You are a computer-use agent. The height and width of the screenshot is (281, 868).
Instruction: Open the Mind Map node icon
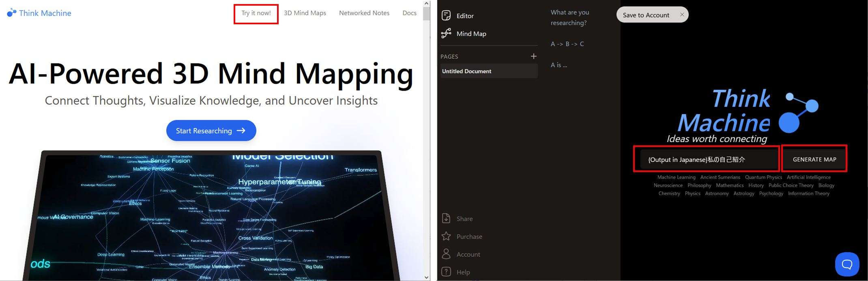click(x=446, y=33)
